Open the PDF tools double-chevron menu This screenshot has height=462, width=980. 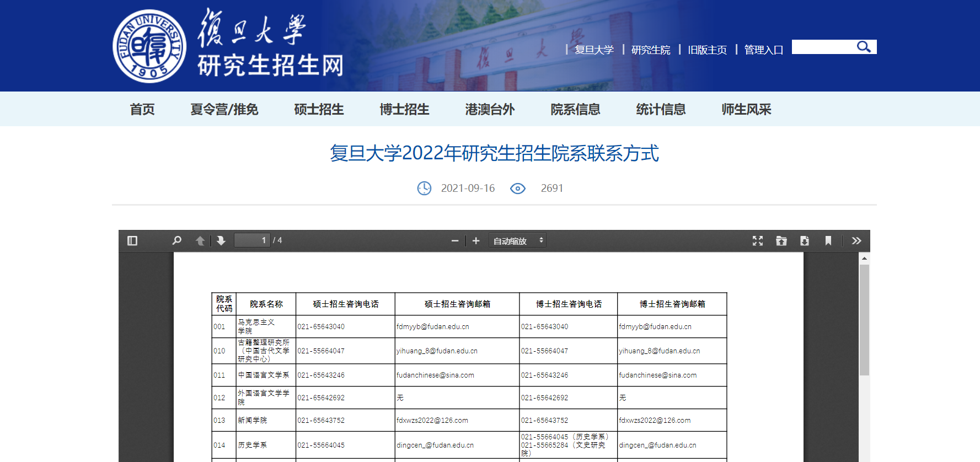coord(856,241)
